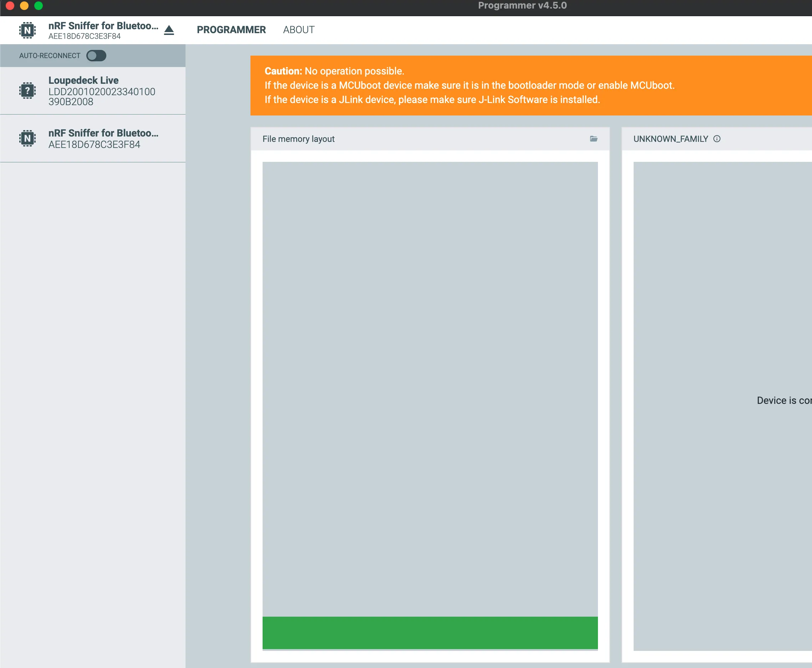The width and height of the screenshot is (812, 668).
Task: Click the N chip icon in header
Action: click(x=27, y=30)
